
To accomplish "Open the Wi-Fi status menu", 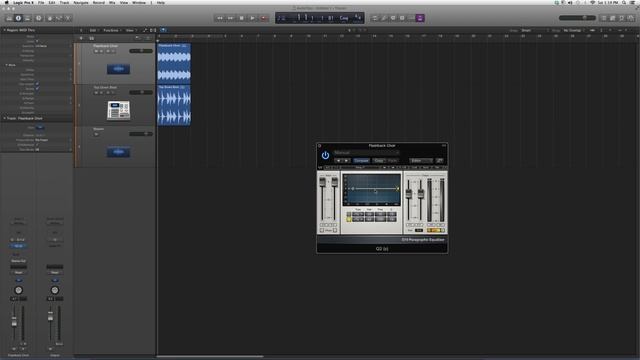I will (x=593, y=2).
